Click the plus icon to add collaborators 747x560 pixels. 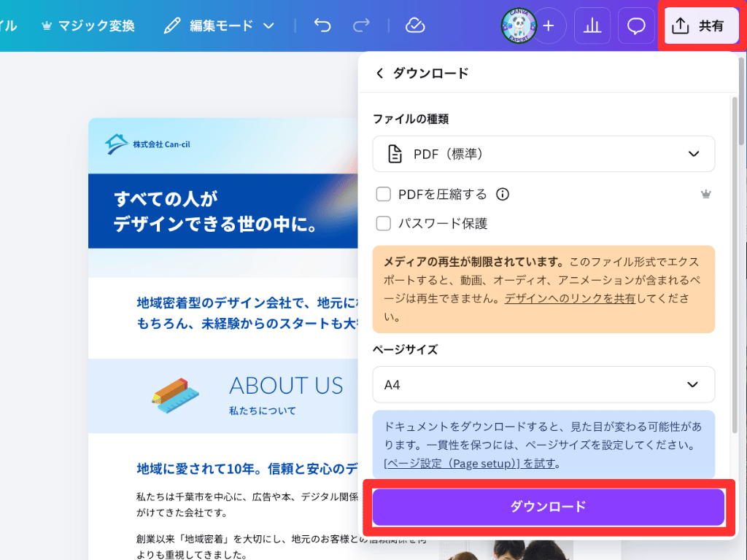point(548,26)
